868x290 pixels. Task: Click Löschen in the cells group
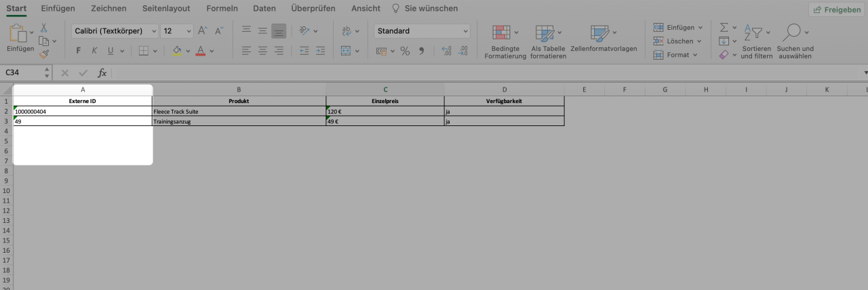[679, 41]
